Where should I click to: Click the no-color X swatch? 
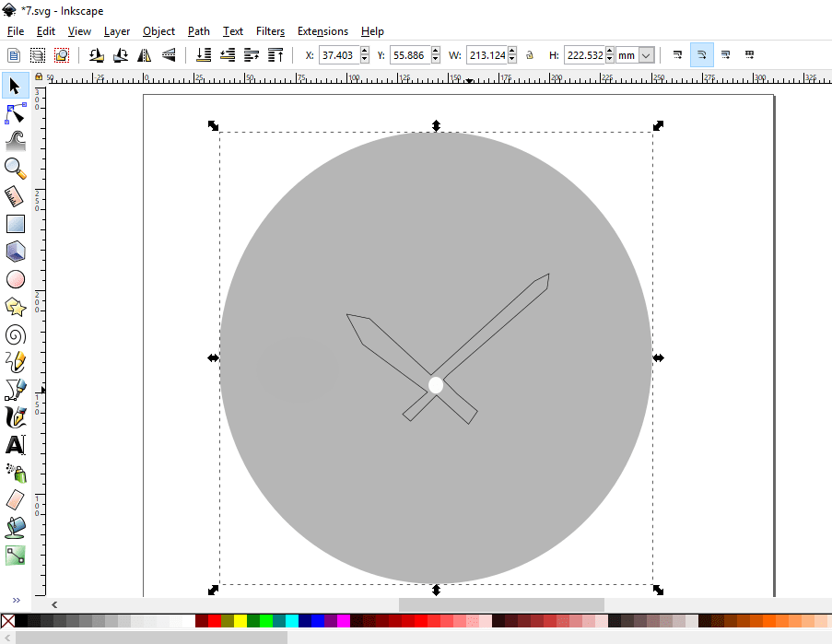[7, 621]
